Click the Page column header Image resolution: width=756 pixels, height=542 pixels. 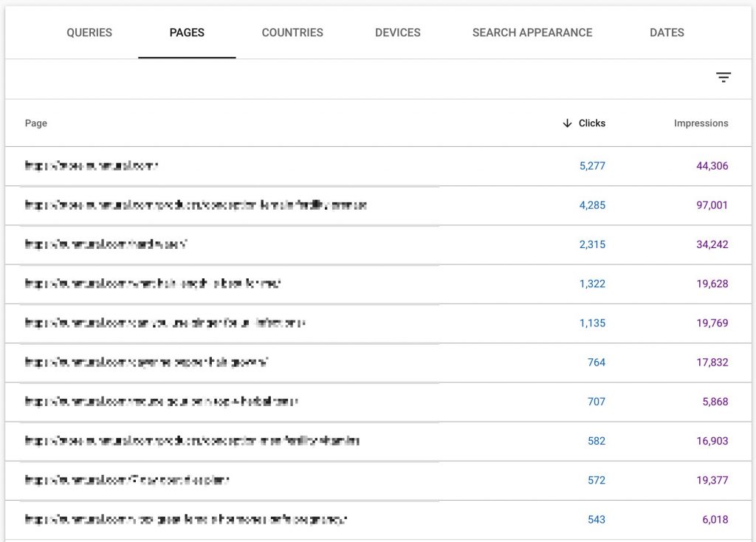click(36, 123)
